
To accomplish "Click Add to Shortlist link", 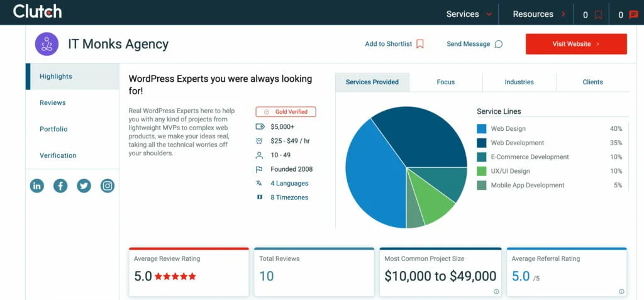I will (x=394, y=44).
